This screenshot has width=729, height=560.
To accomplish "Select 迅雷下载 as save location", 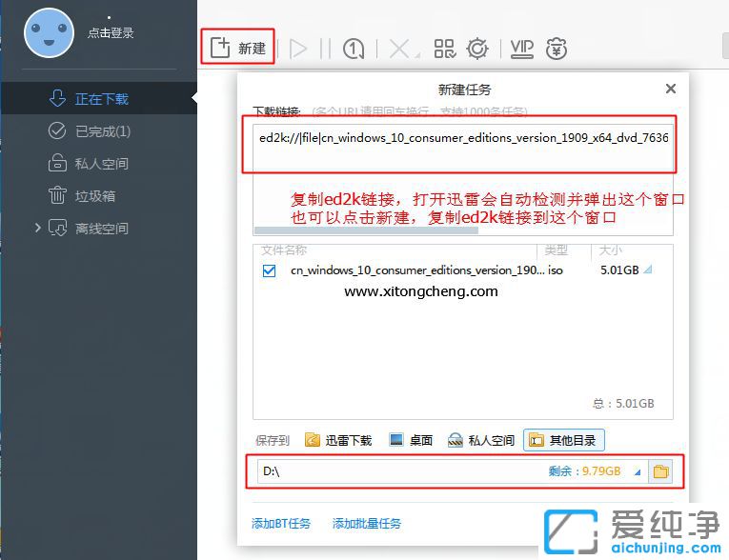I will point(338,440).
